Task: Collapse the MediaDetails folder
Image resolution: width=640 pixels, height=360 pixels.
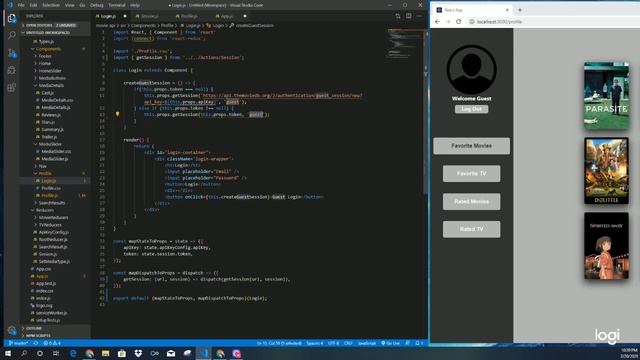Action: (x=51, y=85)
